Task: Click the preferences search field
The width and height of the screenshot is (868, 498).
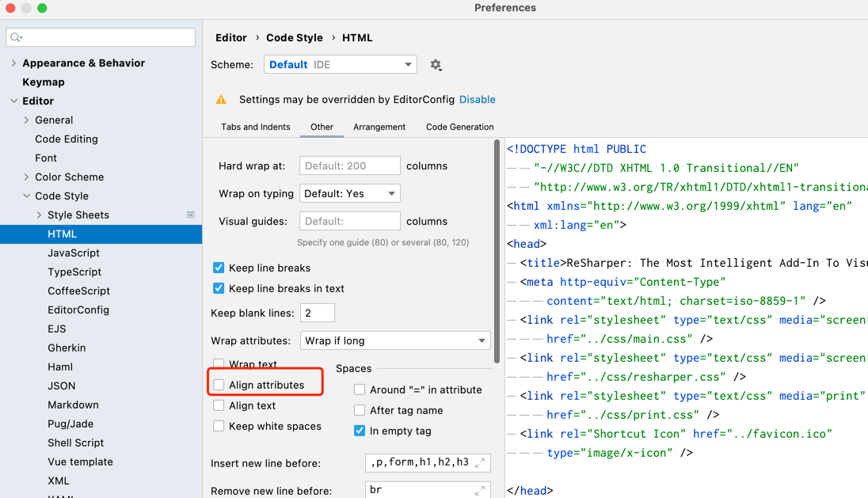Action: pyautogui.click(x=101, y=37)
